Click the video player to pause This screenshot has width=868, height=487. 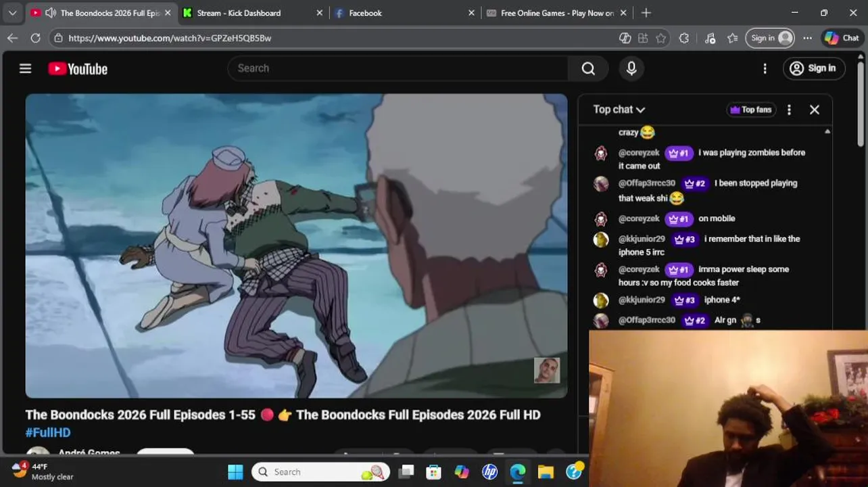pyautogui.click(x=296, y=246)
